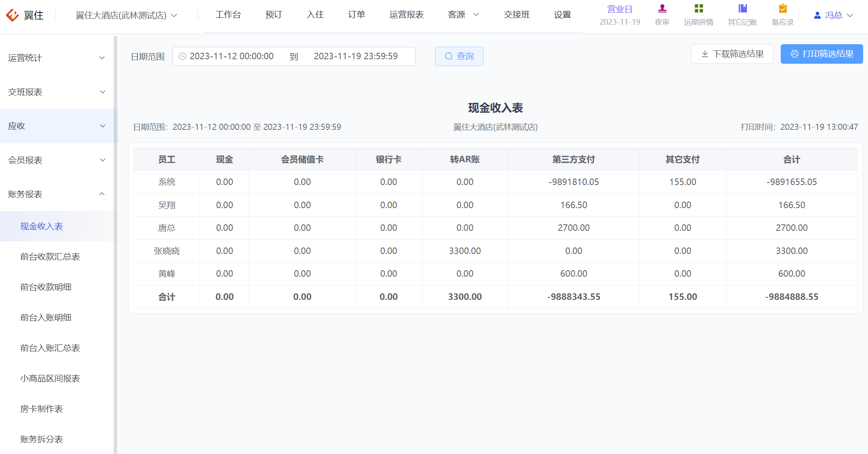
Task: Select 前台收款明细 in sidebar
Action: (x=57, y=287)
